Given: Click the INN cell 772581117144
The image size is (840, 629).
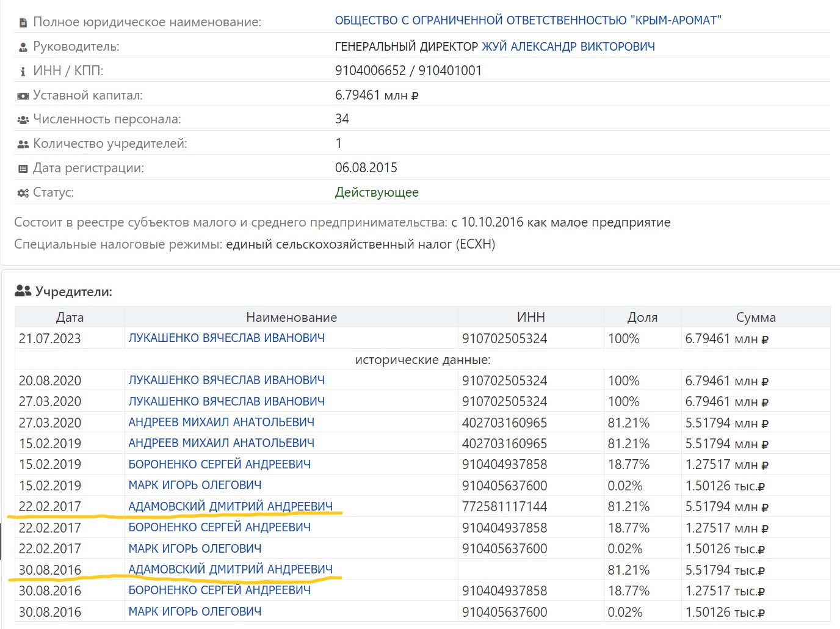Looking at the screenshot, I should coord(504,506).
